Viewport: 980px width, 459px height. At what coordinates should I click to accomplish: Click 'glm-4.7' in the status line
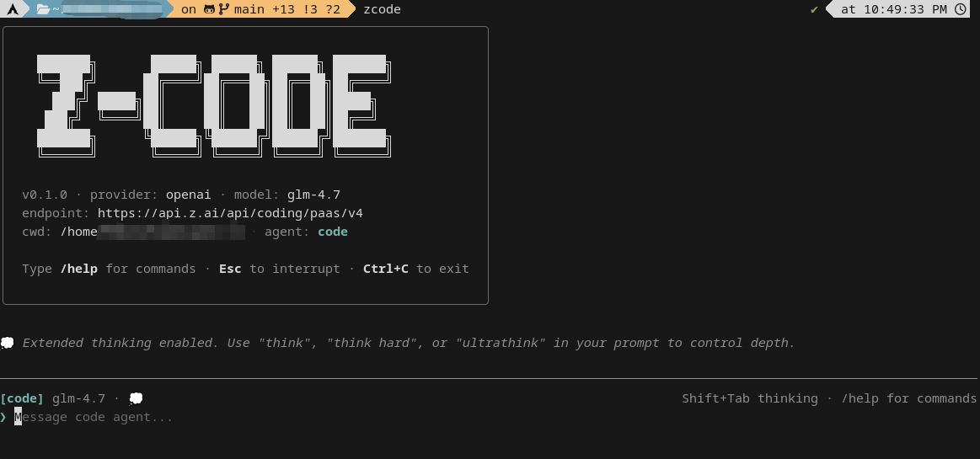78,398
